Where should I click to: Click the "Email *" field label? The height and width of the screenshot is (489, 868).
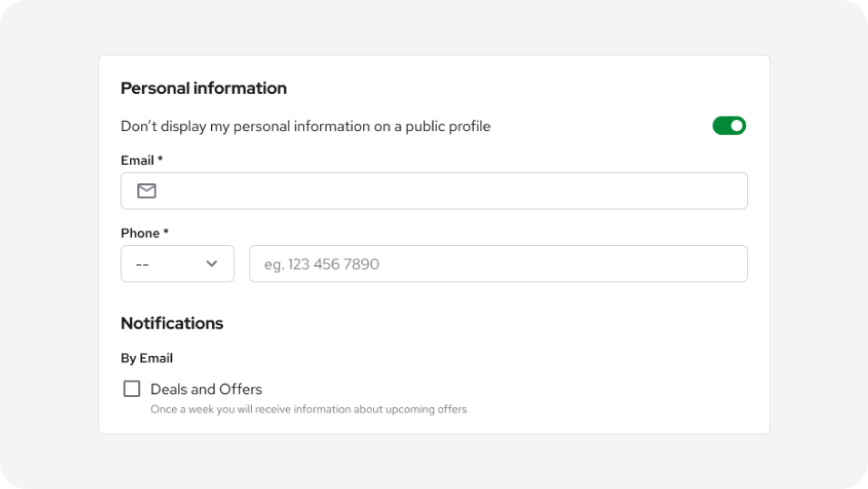(x=142, y=160)
